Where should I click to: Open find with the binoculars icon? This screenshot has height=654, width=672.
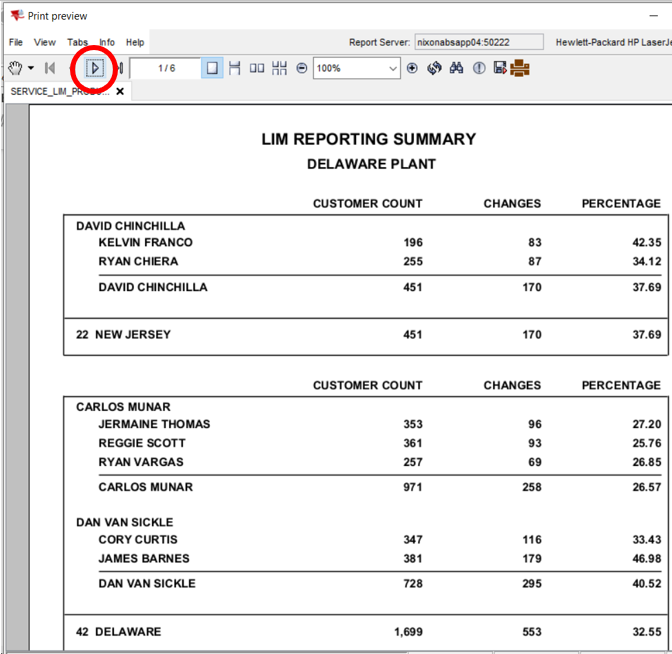tap(456, 68)
